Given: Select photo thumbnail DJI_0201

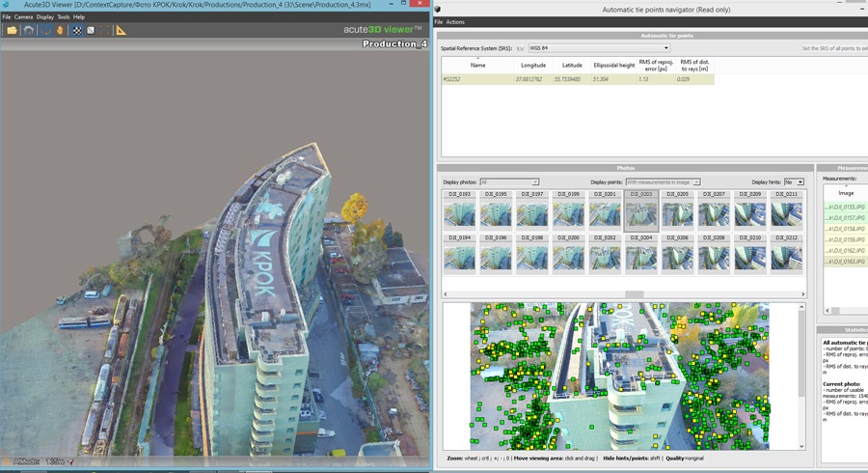Looking at the screenshot, I should [605, 209].
